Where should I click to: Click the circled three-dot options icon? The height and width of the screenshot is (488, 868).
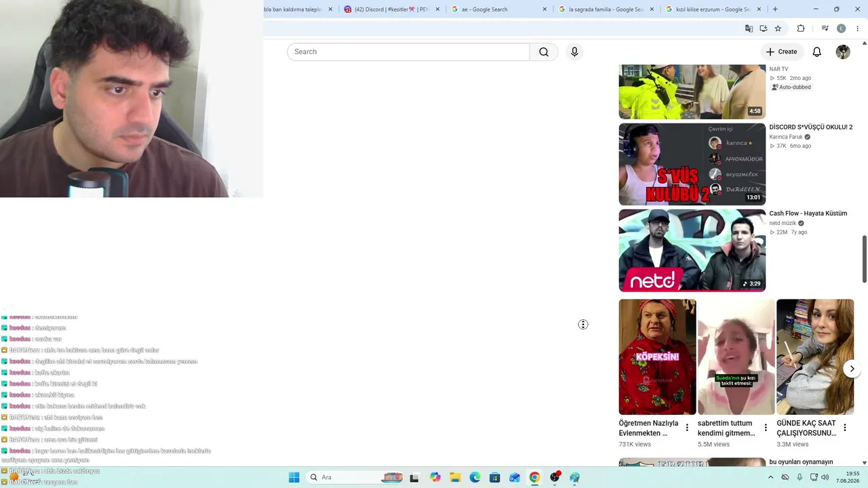point(583,325)
